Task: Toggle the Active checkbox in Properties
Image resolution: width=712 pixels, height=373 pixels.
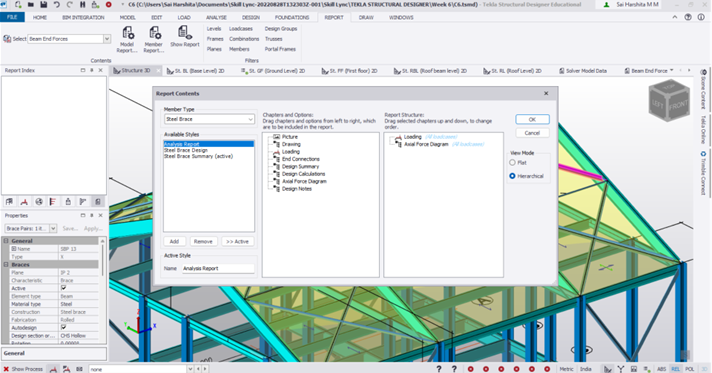Action: 64,288
